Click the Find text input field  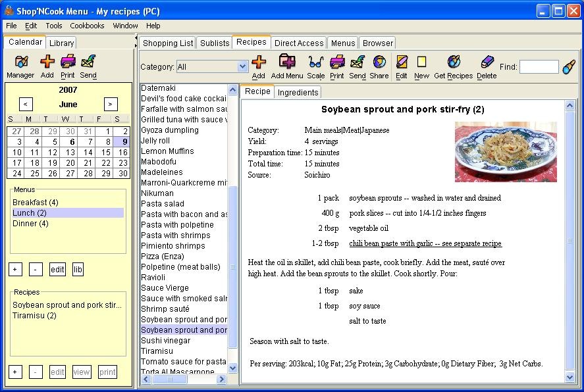pos(539,67)
